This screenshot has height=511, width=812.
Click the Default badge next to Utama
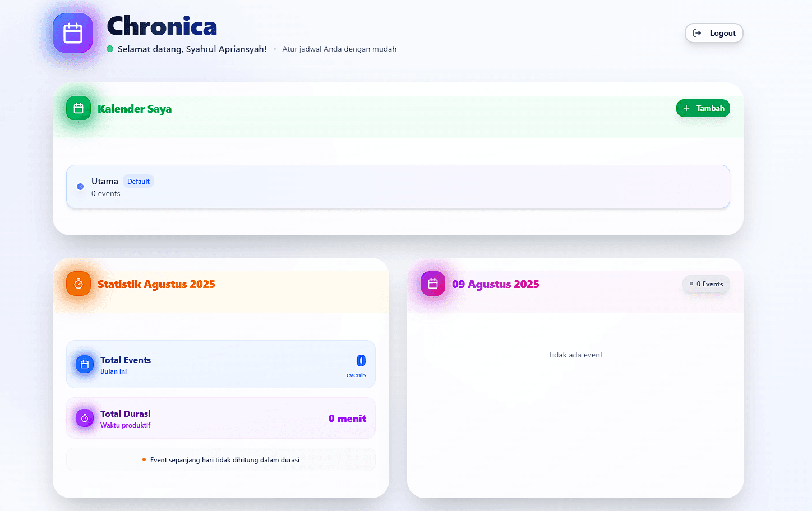pos(139,182)
